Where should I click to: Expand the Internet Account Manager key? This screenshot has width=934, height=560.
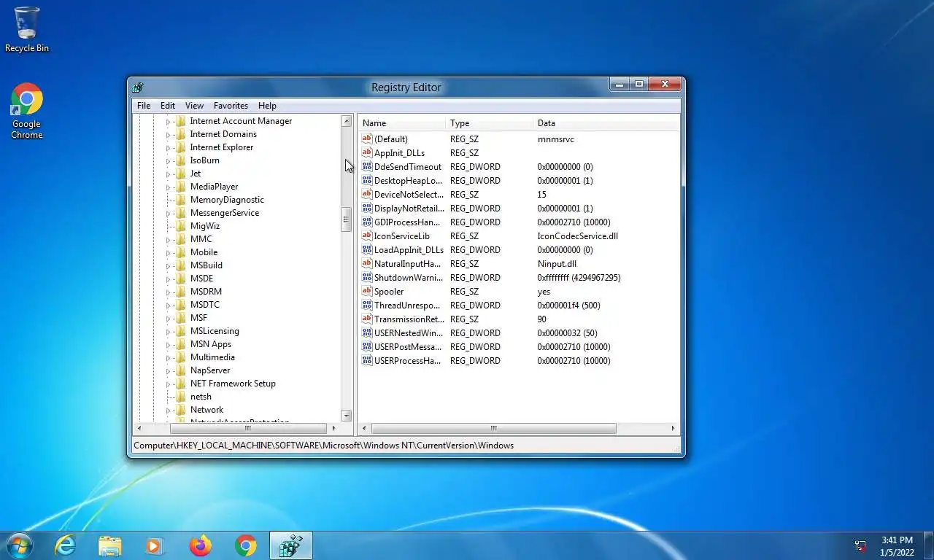coord(168,121)
